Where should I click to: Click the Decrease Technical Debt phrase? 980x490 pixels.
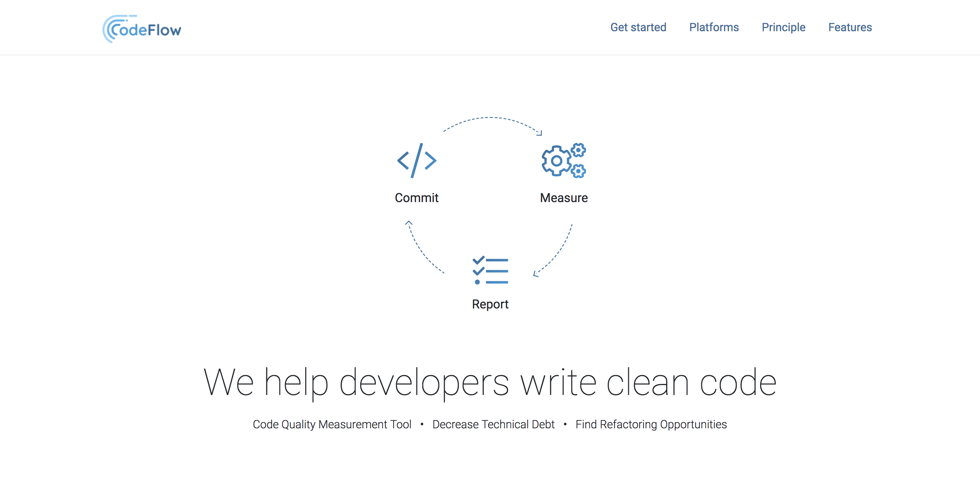pos(493,424)
